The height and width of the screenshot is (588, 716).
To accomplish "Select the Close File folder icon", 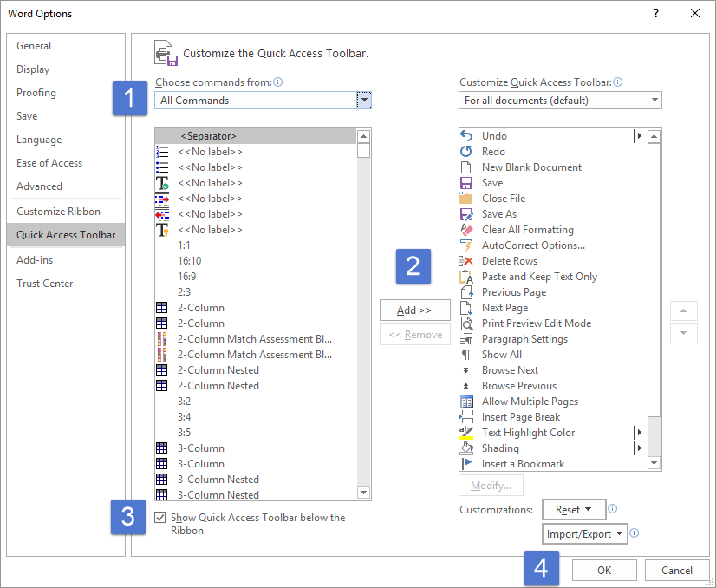I will point(466,199).
